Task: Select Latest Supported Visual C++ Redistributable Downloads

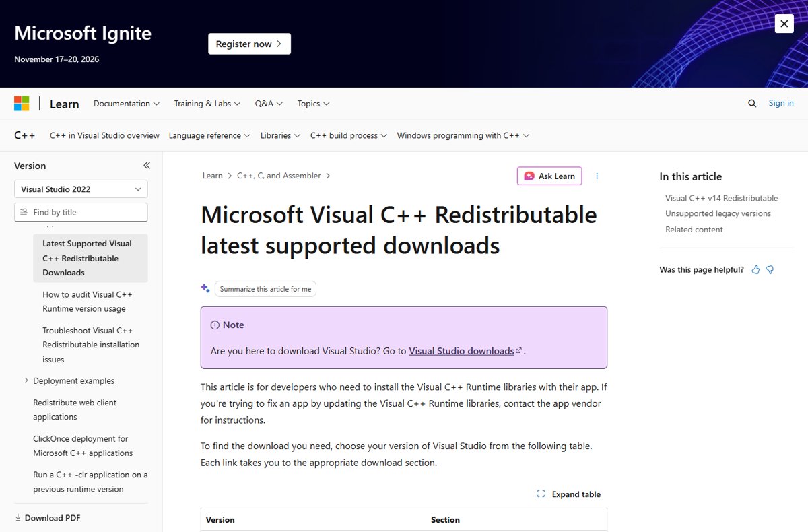Action: coord(90,258)
